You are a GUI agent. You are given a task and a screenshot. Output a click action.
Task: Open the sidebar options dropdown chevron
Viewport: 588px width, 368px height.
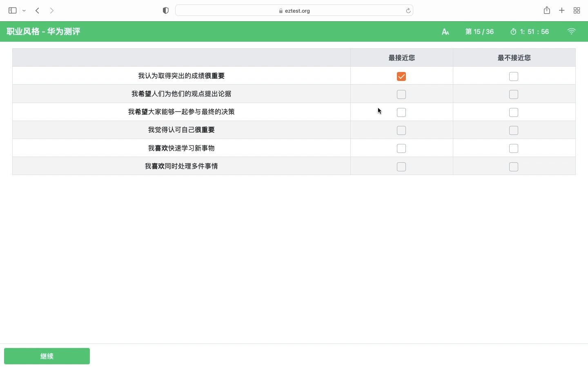24,11
